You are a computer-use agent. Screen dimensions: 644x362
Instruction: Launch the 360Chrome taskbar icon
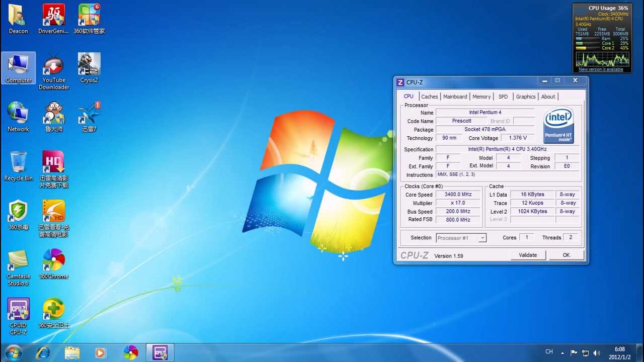[131, 352]
